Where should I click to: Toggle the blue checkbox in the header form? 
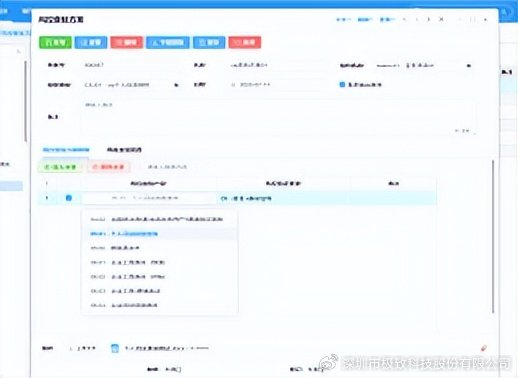(x=342, y=84)
